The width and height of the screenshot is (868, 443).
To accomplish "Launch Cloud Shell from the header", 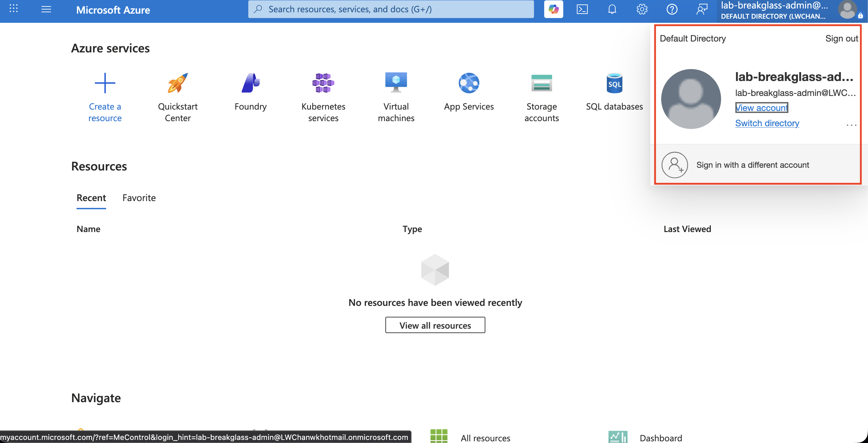I will (582, 9).
